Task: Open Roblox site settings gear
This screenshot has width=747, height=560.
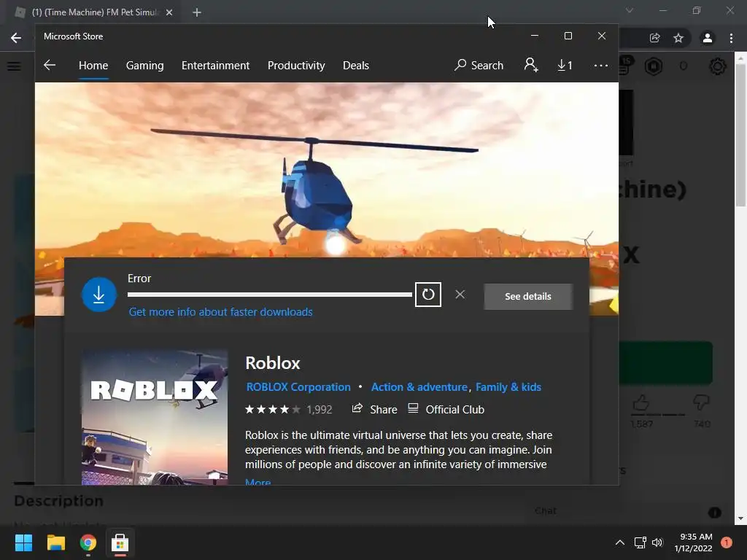Action: pos(718,66)
